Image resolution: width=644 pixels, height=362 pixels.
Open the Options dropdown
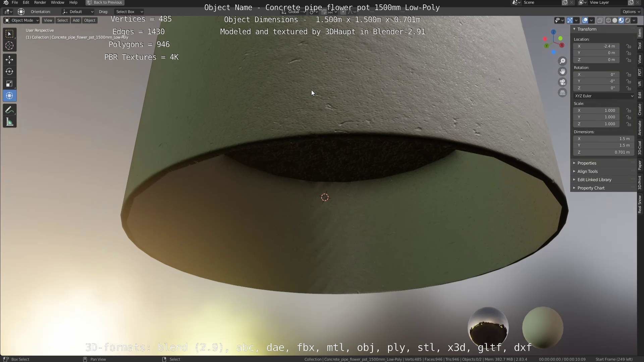631,12
